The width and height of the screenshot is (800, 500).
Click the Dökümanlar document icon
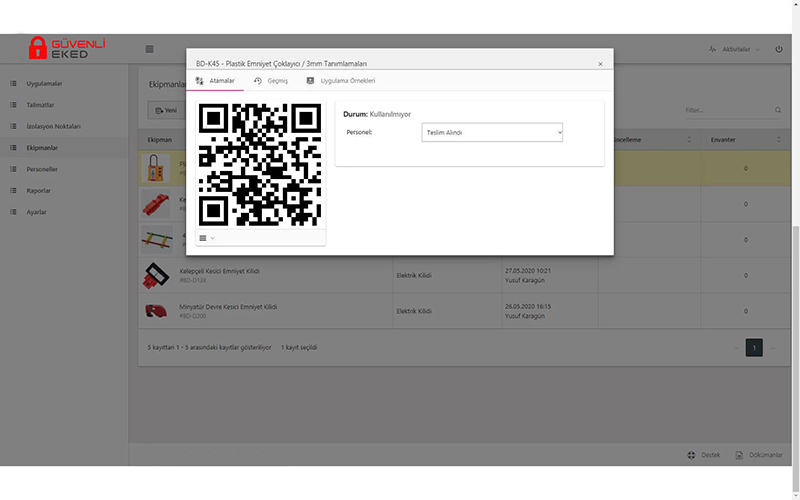[x=739, y=455]
